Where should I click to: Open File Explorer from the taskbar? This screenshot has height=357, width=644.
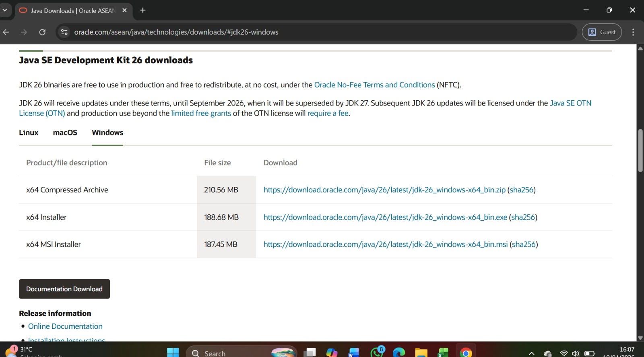[421, 353]
